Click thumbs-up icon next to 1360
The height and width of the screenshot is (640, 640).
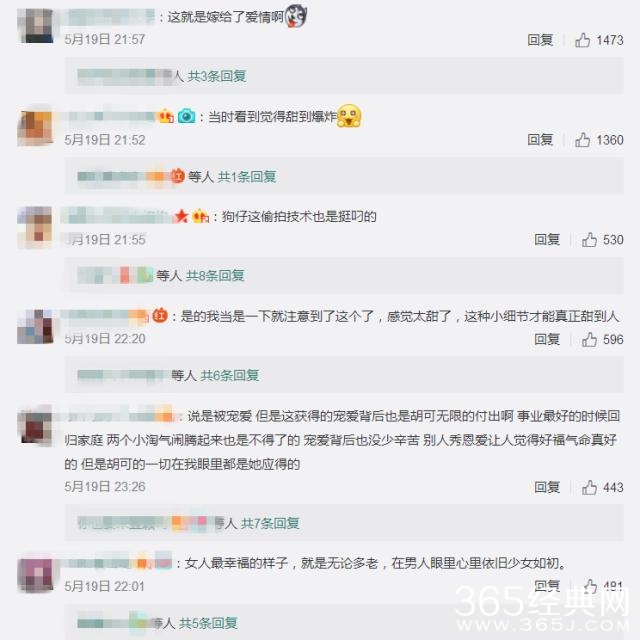click(582, 140)
